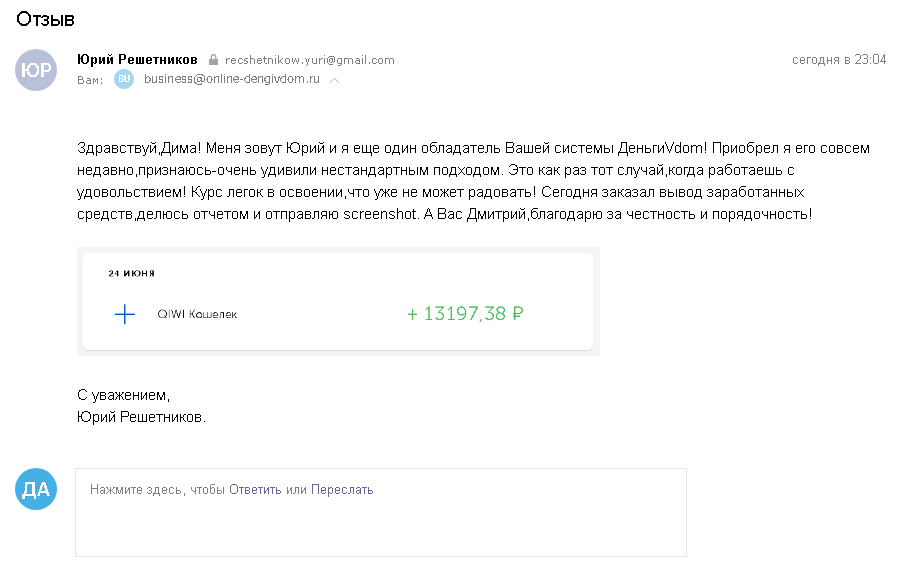Click the sender address recshetnikow.yuri@gmail.com

click(309, 60)
